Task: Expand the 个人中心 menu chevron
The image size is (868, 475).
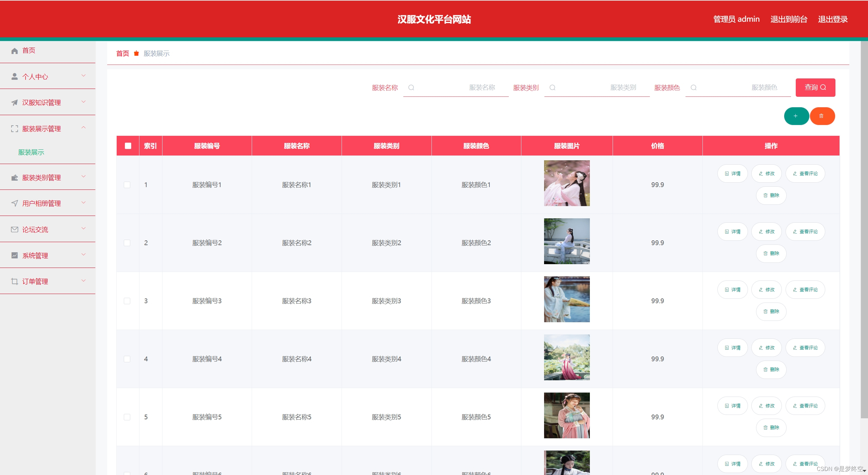Action: tap(83, 76)
